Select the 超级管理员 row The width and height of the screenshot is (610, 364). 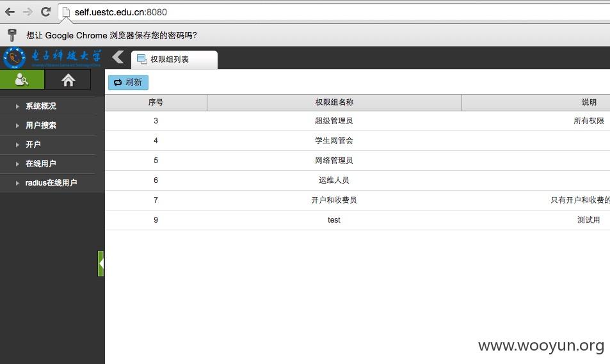coord(358,121)
